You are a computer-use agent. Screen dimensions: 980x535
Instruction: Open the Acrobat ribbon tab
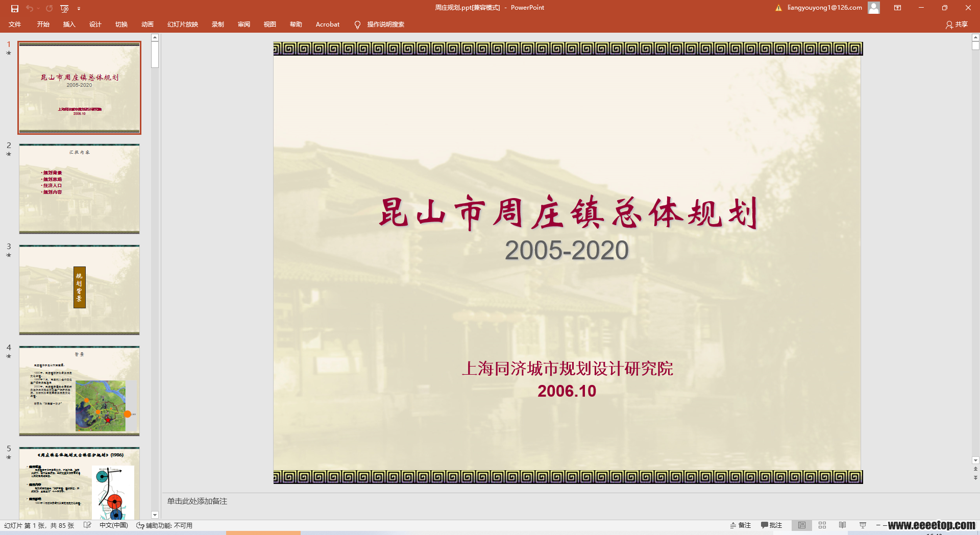(328, 24)
